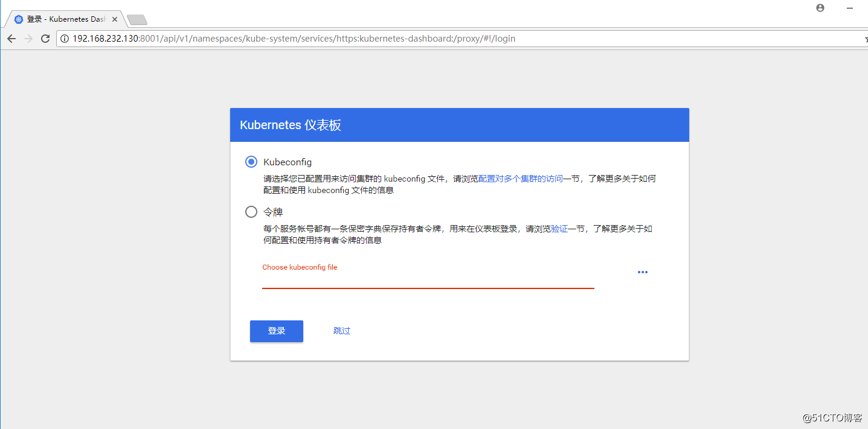Select the 令牌 token radio option
This screenshot has height=429, width=868.
tap(251, 212)
